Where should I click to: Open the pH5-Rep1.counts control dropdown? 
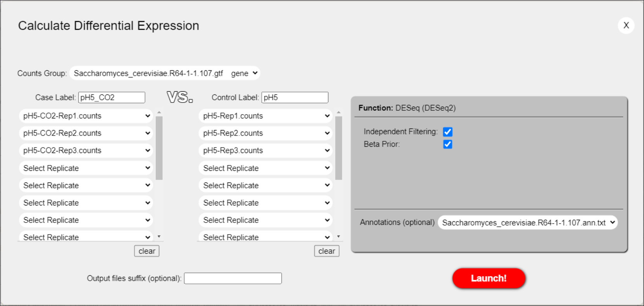pyautogui.click(x=266, y=116)
